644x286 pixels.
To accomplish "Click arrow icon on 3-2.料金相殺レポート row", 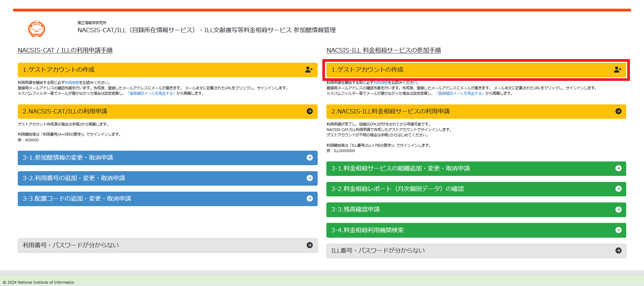I will pos(618,189).
